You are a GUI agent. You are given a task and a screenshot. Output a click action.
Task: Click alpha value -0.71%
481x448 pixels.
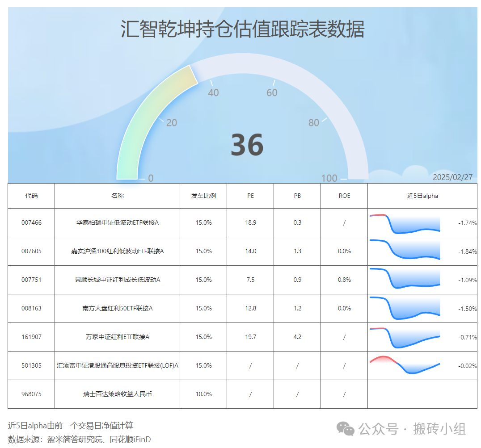coord(468,337)
